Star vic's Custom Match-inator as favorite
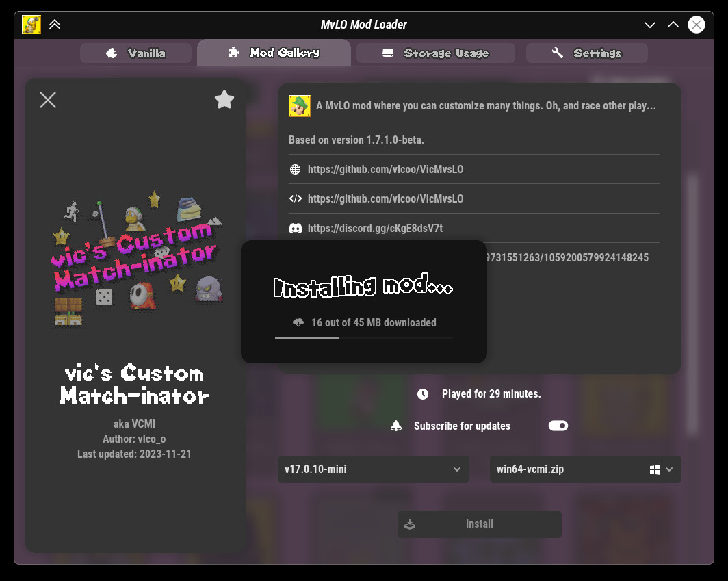Viewport: 728px width, 581px height. tap(224, 100)
